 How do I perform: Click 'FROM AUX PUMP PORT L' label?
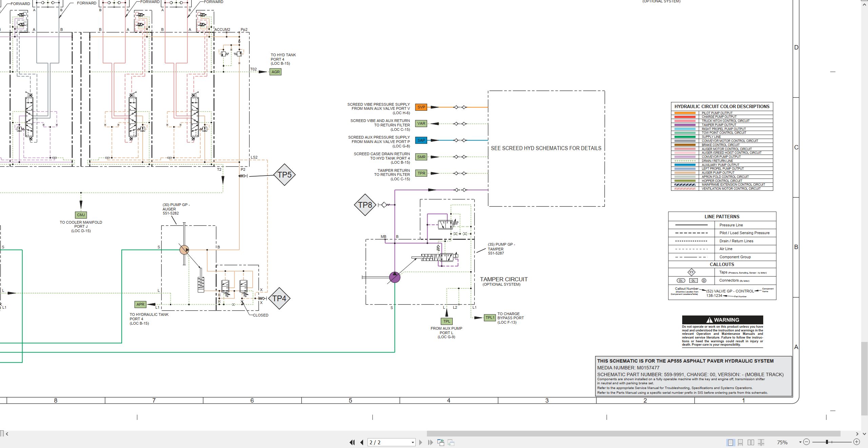click(x=446, y=330)
